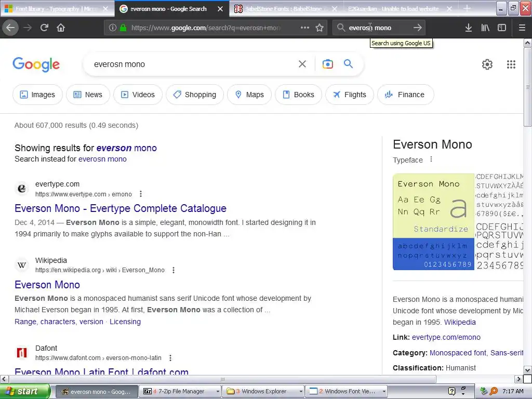Filter results by Shopping
The height and width of the screenshot is (399, 532).
(195, 95)
